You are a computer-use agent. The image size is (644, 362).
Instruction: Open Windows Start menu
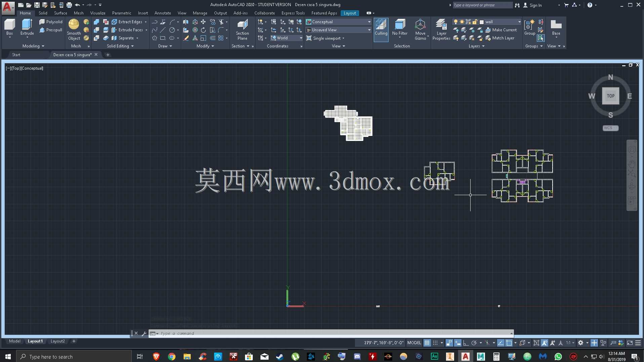8,357
